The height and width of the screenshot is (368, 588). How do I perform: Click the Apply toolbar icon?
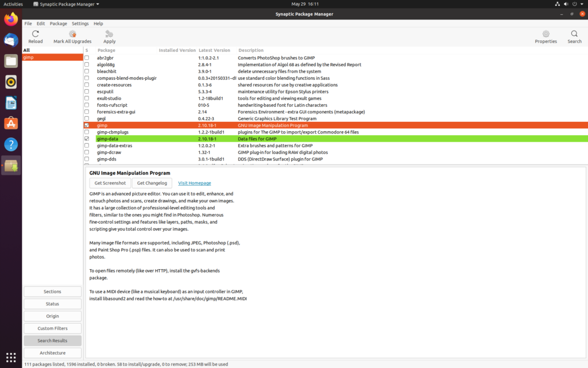109,34
